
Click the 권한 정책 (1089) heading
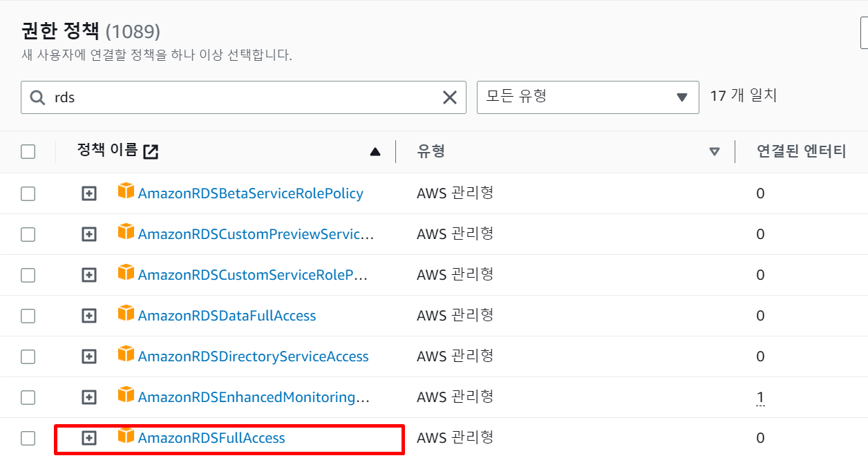point(91,31)
